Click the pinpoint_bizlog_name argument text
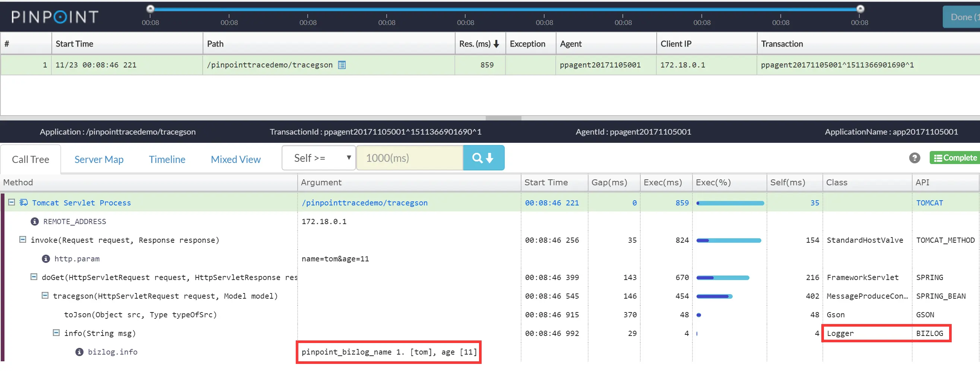This screenshot has height=371, width=980. 389,352
